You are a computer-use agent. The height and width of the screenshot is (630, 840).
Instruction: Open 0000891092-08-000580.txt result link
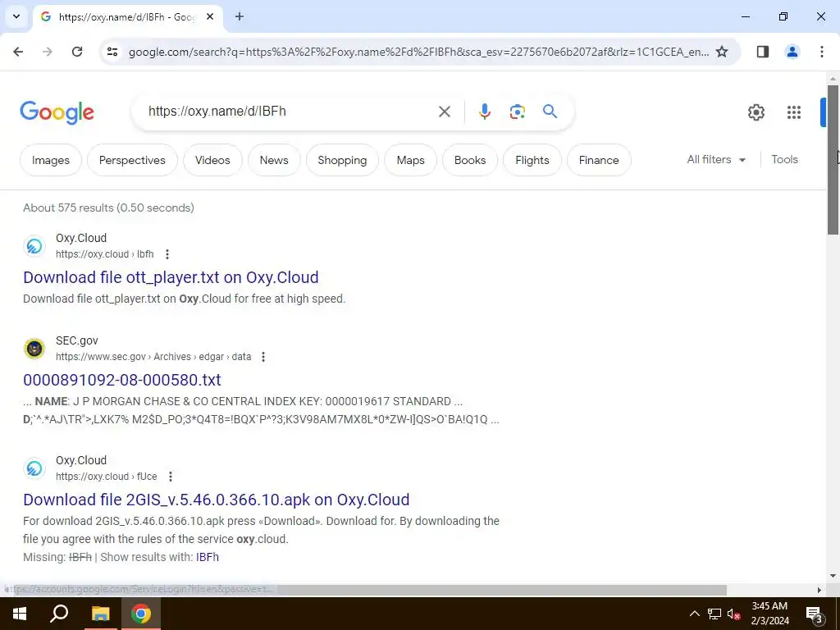point(122,380)
